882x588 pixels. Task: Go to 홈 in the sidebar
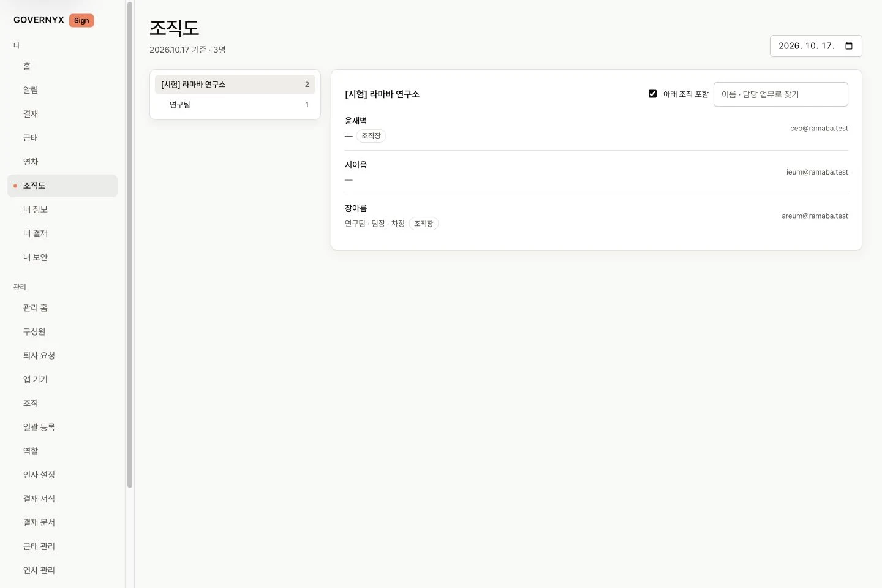point(62,66)
